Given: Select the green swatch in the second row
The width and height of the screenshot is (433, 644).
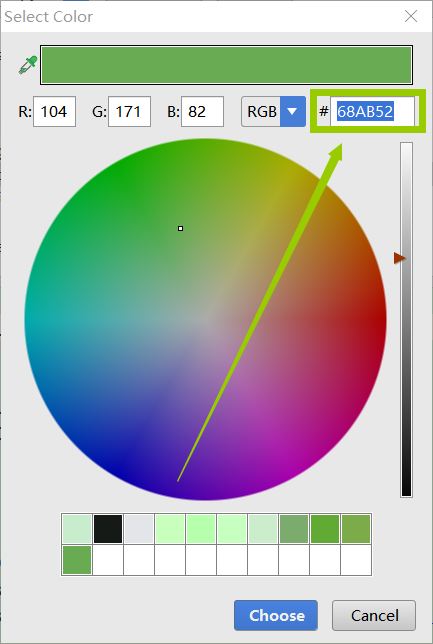Looking at the screenshot, I should tap(77, 560).
